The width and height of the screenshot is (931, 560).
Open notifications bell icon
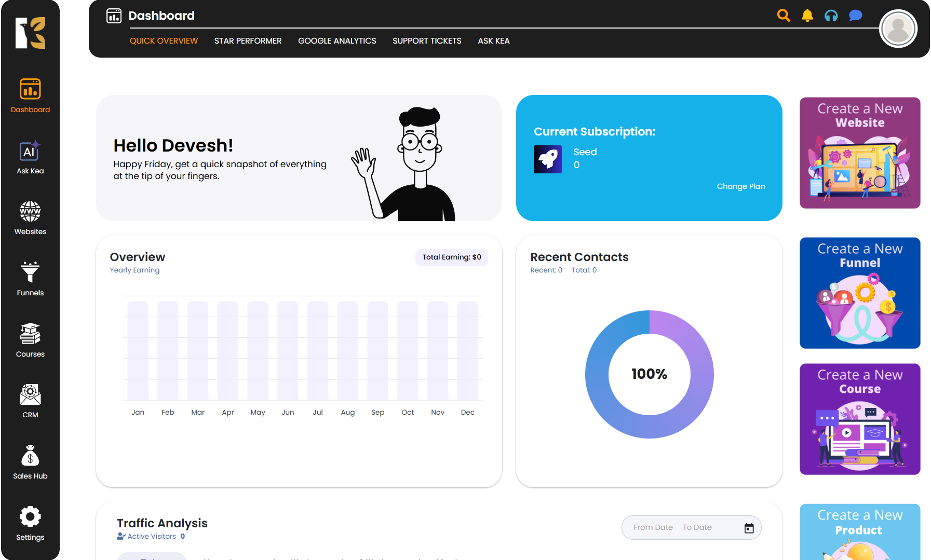point(807,16)
